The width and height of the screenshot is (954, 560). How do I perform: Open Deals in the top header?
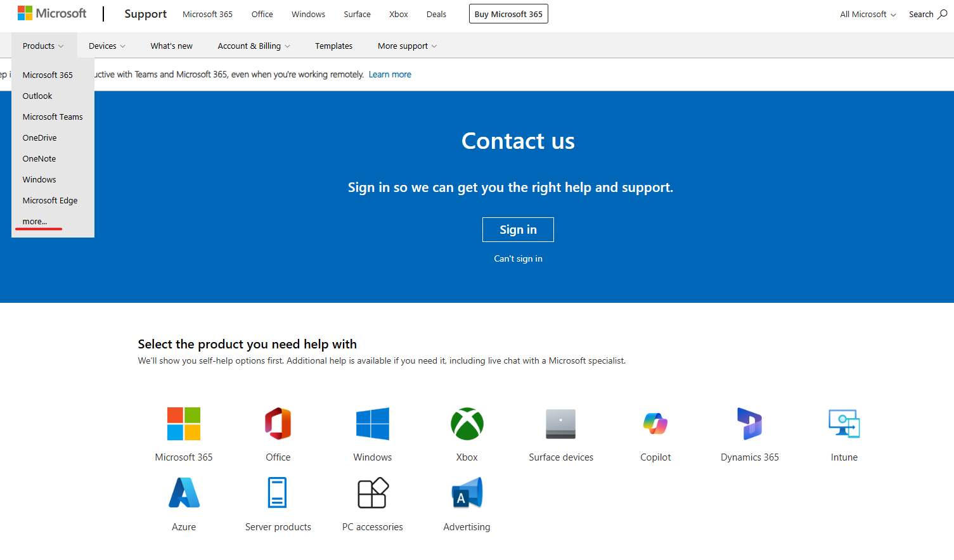[x=436, y=14]
